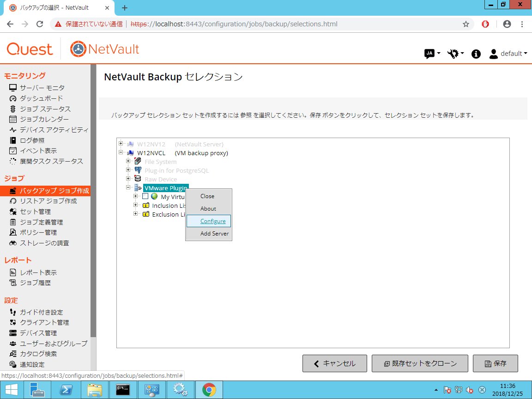The image size is (532, 399).
Task: Open イベント表示 in sidebar
Action: pyautogui.click(x=38, y=151)
